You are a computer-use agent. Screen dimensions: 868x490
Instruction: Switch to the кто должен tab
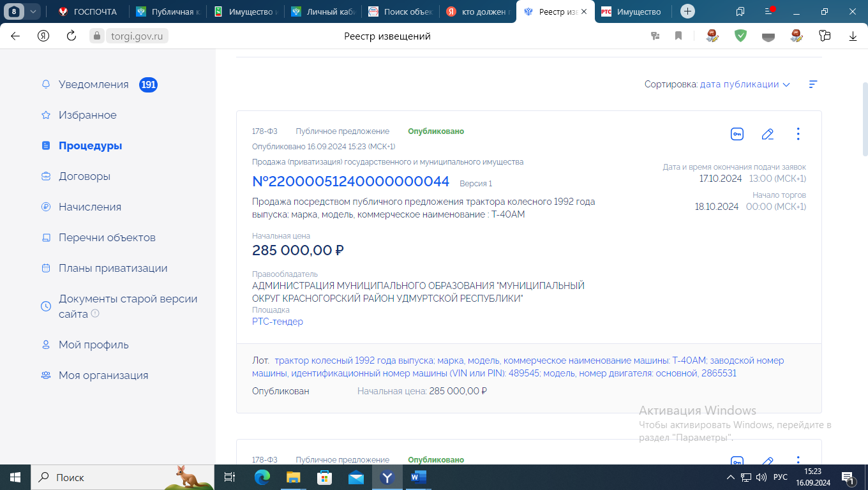tap(477, 11)
